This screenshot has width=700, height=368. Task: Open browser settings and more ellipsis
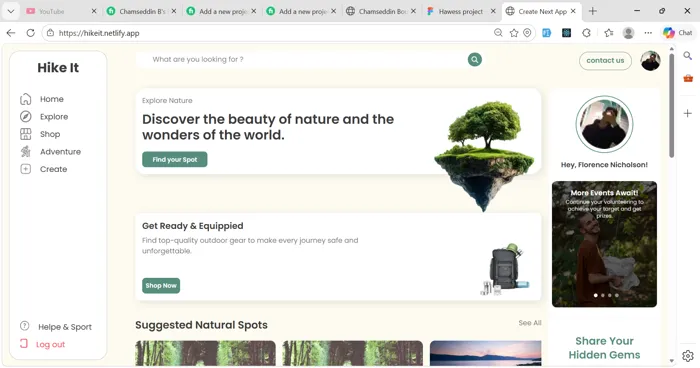click(x=648, y=33)
